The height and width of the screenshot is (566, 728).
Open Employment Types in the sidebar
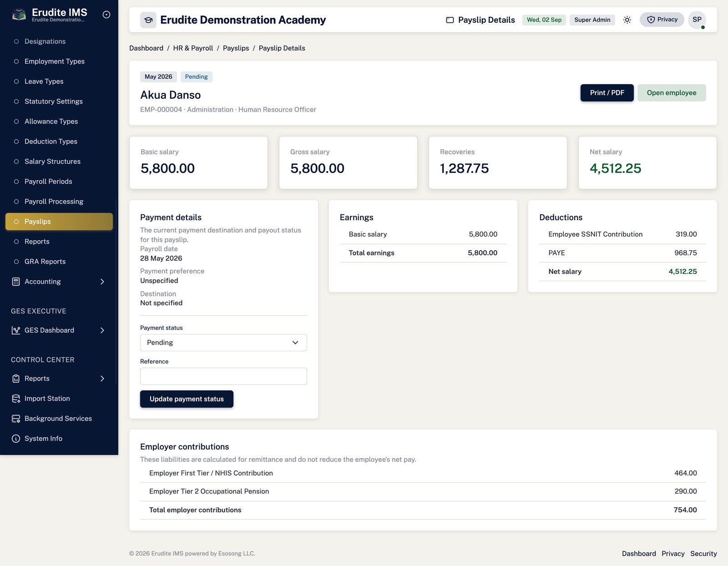59,61
